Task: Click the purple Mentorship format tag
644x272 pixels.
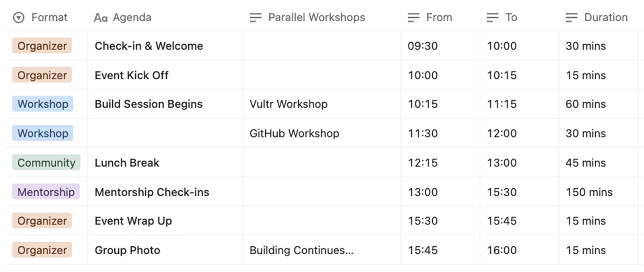Action: [x=46, y=192]
